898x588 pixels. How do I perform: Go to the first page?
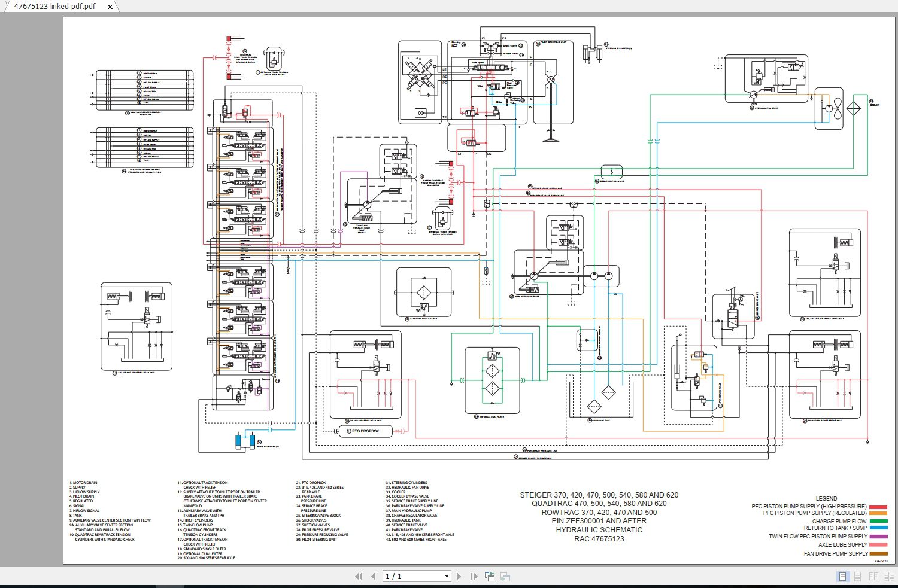(360, 575)
